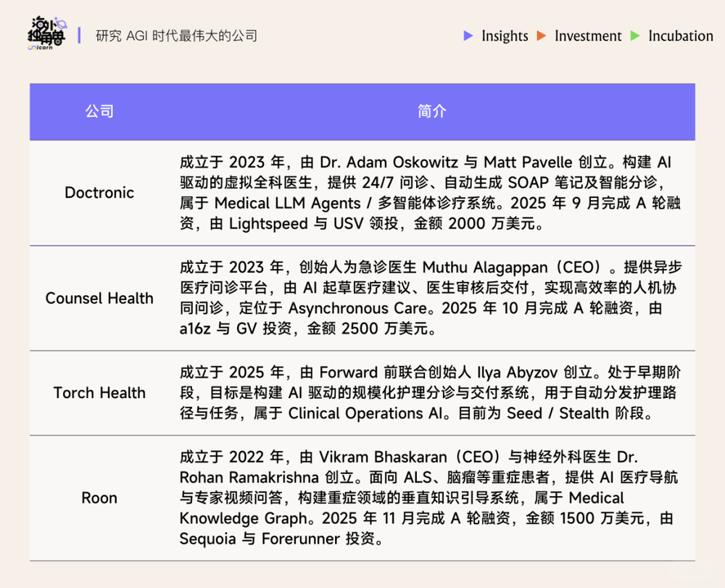
Task: Click the green triangle before Incubation
Action: (x=637, y=36)
